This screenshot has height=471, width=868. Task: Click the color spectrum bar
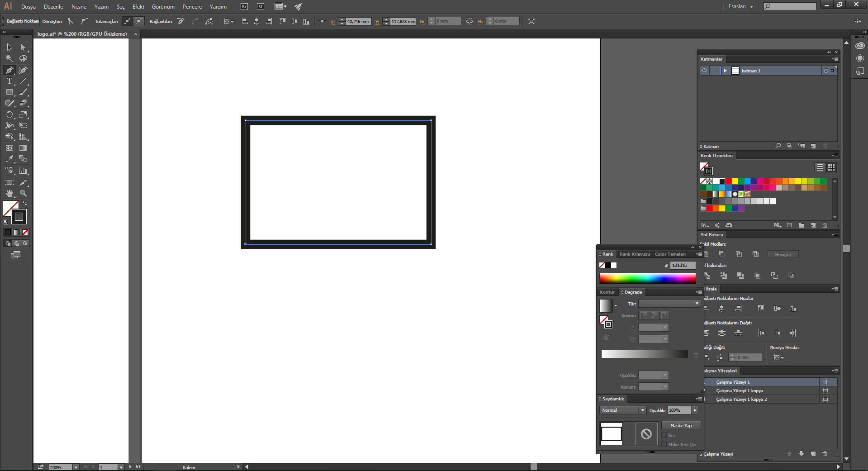tap(647, 278)
